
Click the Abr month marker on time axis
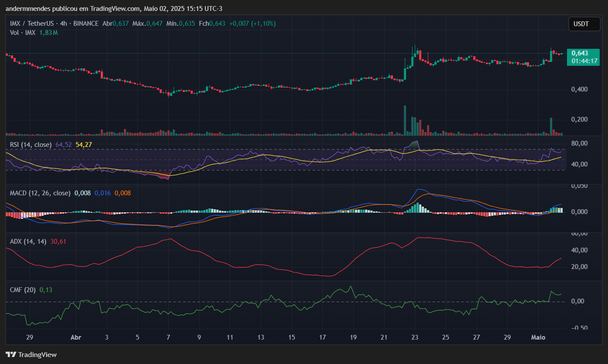click(76, 337)
